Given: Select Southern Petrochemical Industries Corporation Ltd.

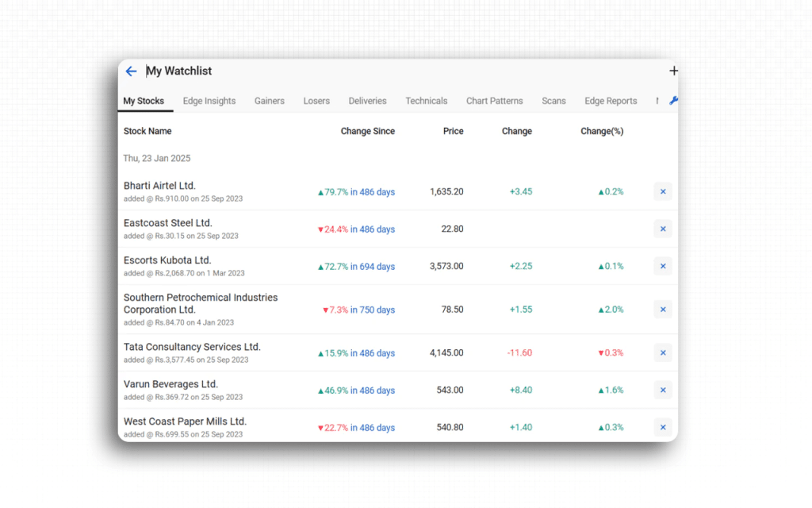Looking at the screenshot, I should pos(201,303).
